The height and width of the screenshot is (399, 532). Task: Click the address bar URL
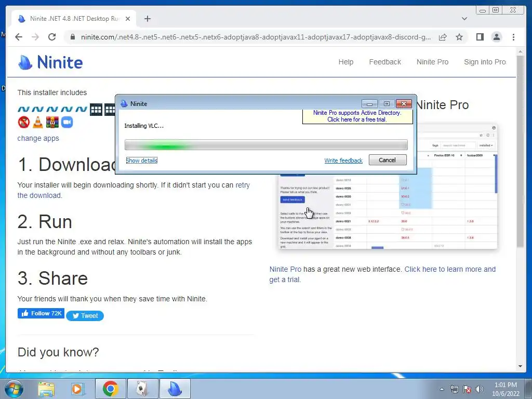[256, 37]
